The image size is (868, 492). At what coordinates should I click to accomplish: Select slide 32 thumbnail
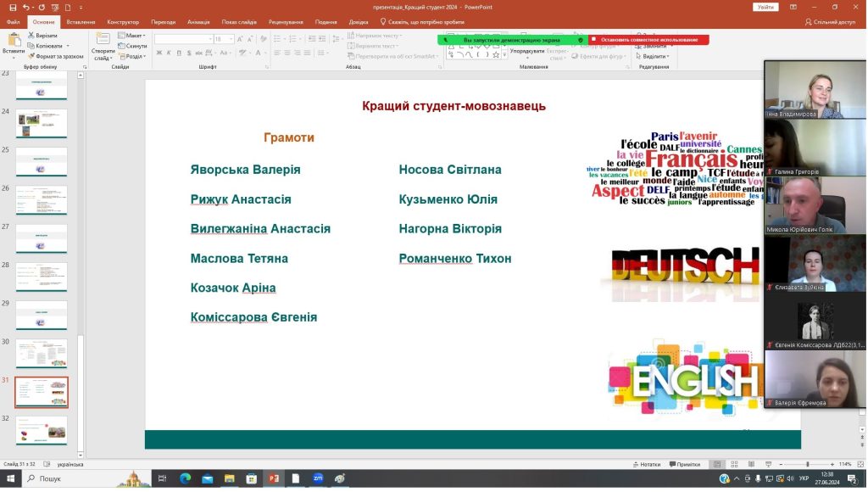[x=42, y=431]
